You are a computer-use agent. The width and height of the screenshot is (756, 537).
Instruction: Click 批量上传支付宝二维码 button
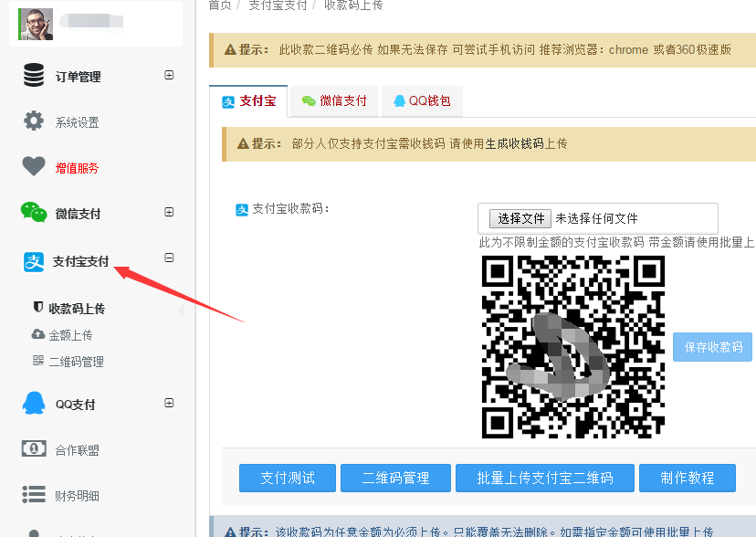tap(545, 478)
